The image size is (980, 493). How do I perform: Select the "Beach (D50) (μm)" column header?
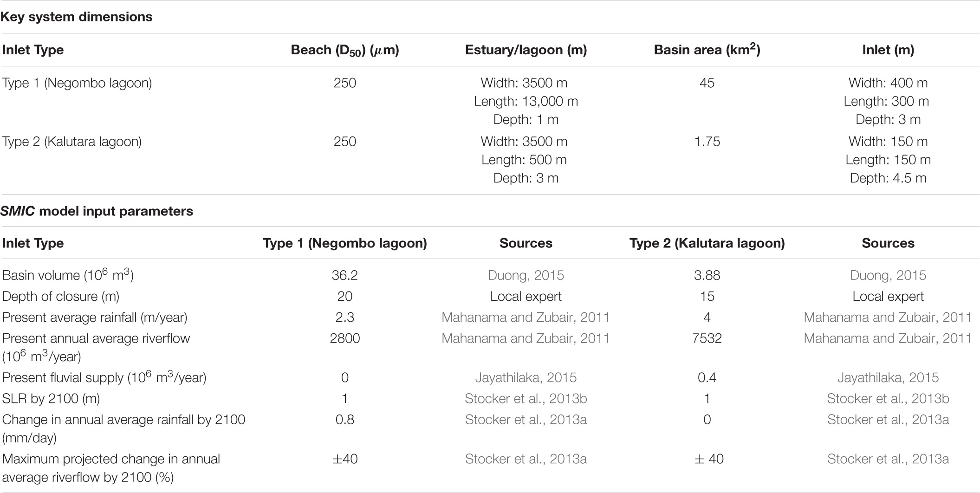[x=344, y=50]
